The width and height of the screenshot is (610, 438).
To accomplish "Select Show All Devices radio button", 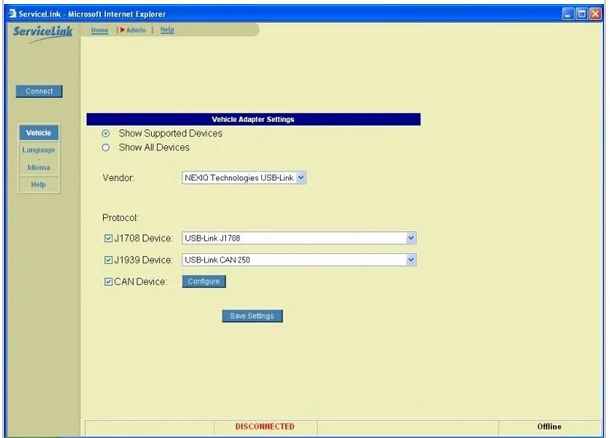I will 105,147.
